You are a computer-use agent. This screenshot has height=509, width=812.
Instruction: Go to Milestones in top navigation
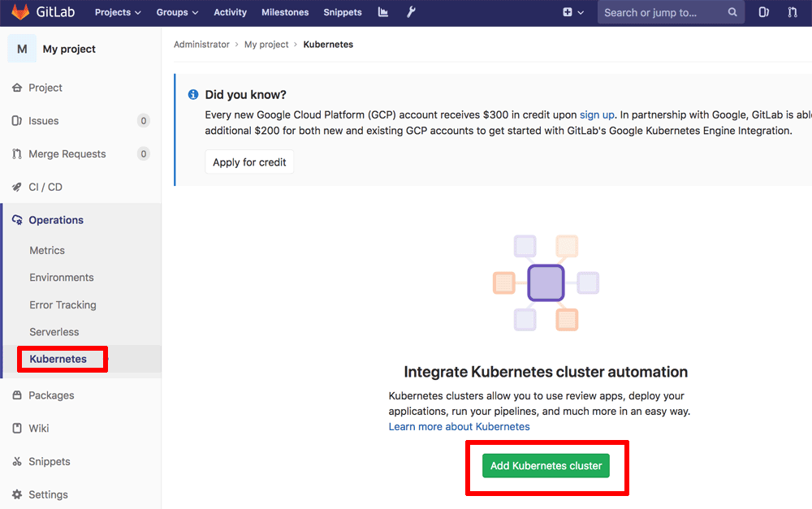pyautogui.click(x=285, y=12)
